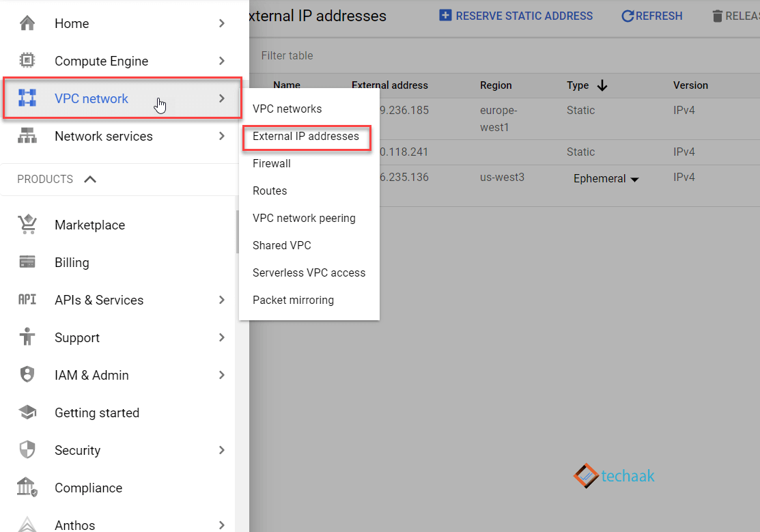Click the address ending 9.236.185
The image size is (760, 532).
coord(404,110)
